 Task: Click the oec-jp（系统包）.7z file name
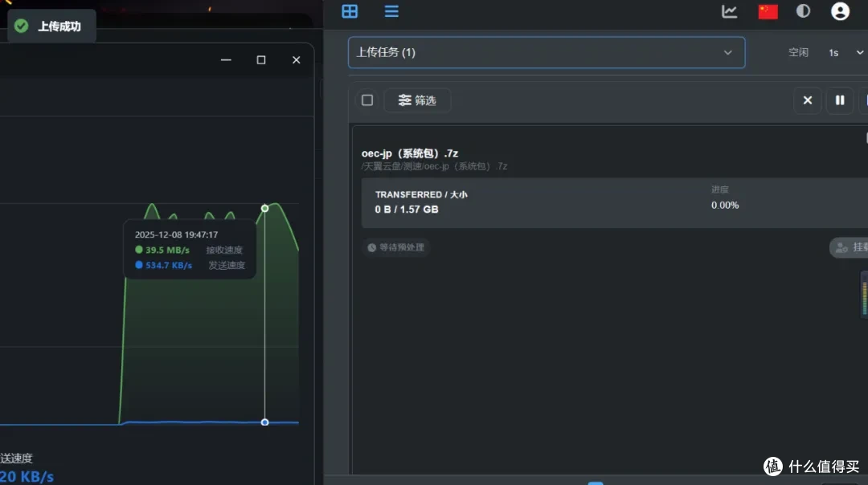click(410, 153)
